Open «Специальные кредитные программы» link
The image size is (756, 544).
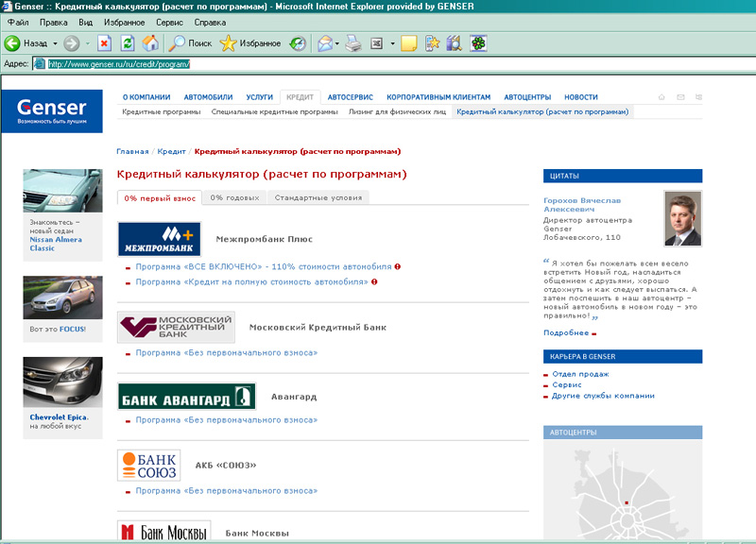click(x=274, y=111)
